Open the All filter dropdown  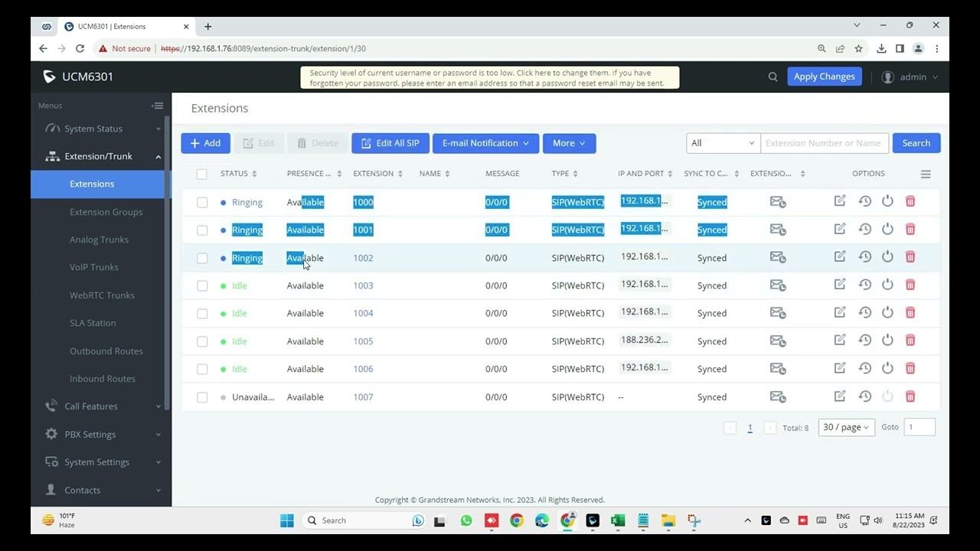click(723, 143)
